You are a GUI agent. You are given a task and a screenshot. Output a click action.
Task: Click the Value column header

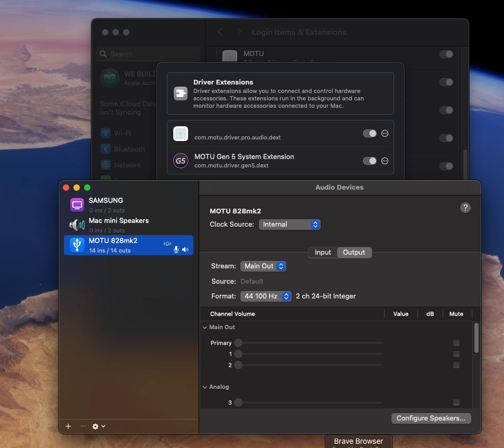(401, 314)
